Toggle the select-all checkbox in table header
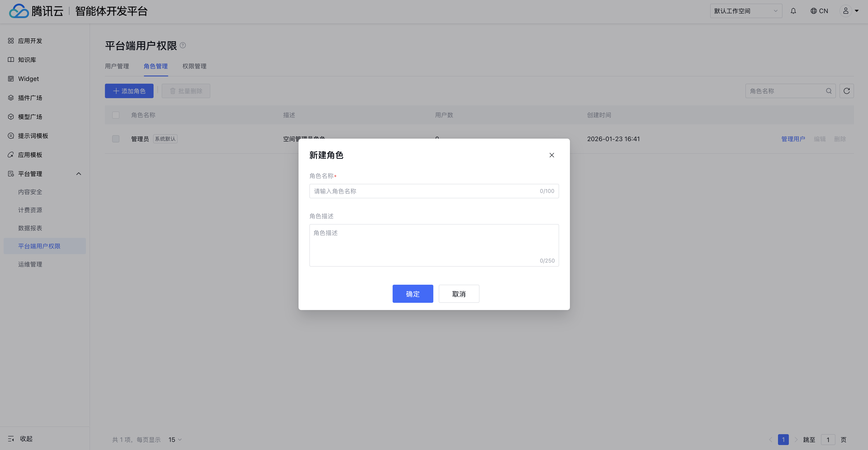This screenshot has height=450, width=868. pyautogui.click(x=116, y=115)
